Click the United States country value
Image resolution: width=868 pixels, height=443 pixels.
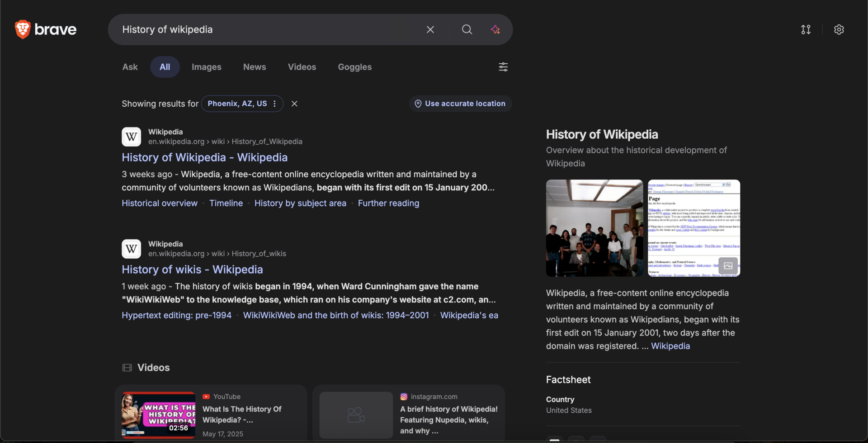(x=569, y=410)
